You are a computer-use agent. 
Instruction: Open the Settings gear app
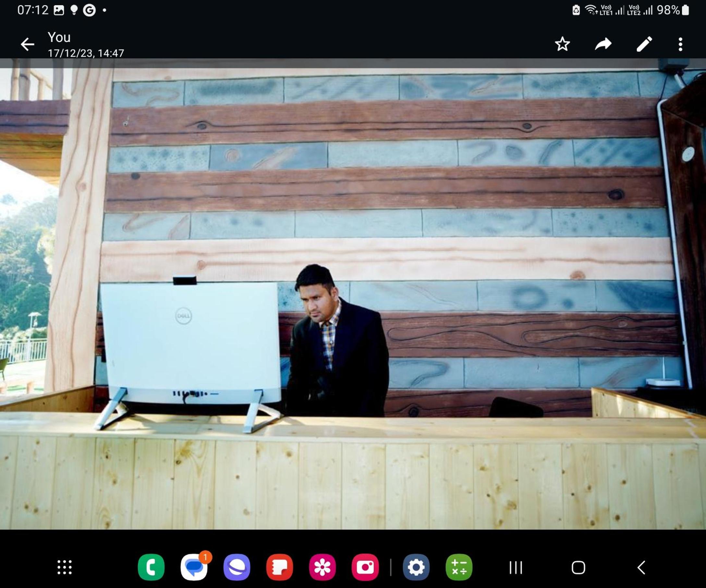pyautogui.click(x=416, y=567)
